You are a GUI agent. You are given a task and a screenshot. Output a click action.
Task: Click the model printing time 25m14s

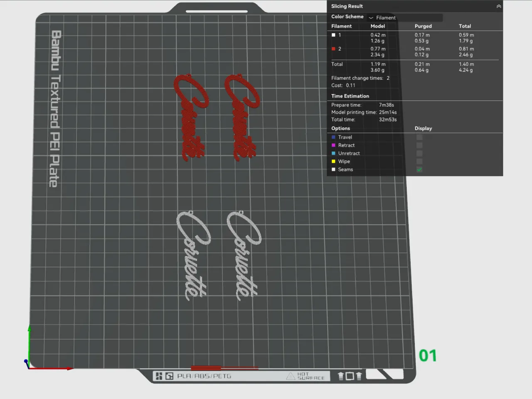[388, 112]
